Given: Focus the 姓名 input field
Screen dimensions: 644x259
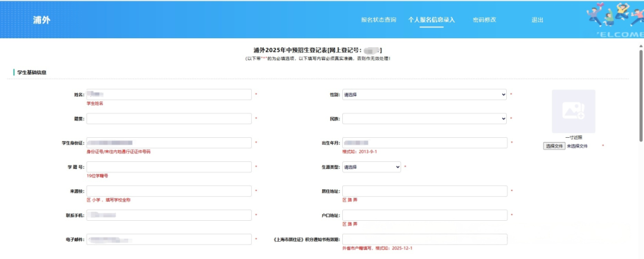Looking at the screenshot, I should tap(169, 94).
